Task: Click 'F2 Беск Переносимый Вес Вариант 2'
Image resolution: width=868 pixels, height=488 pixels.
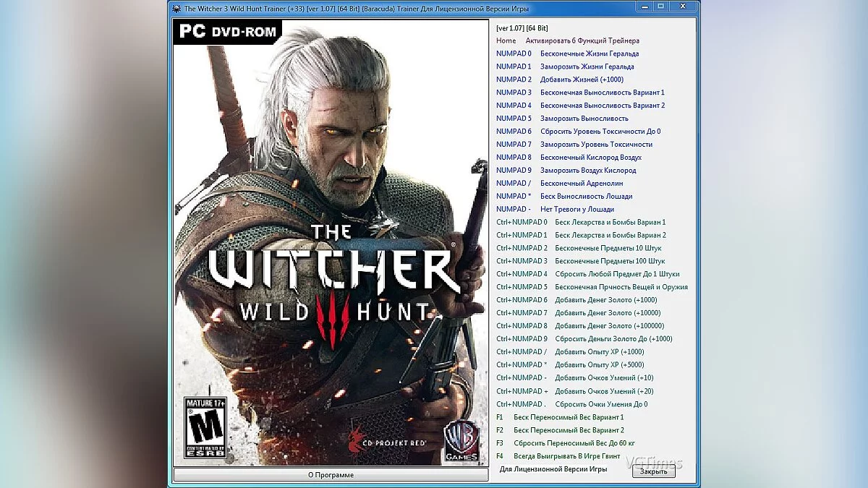Action: click(x=560, y=431)
